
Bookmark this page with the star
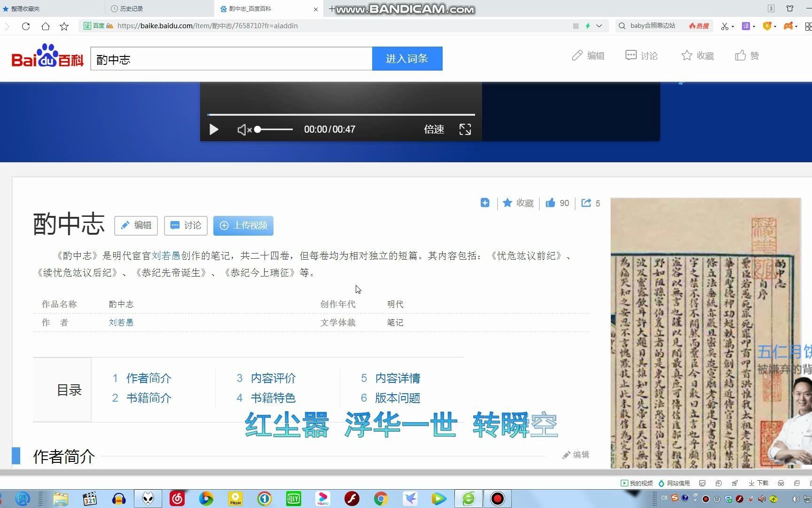pyautogui.click(x=64, y=26)
